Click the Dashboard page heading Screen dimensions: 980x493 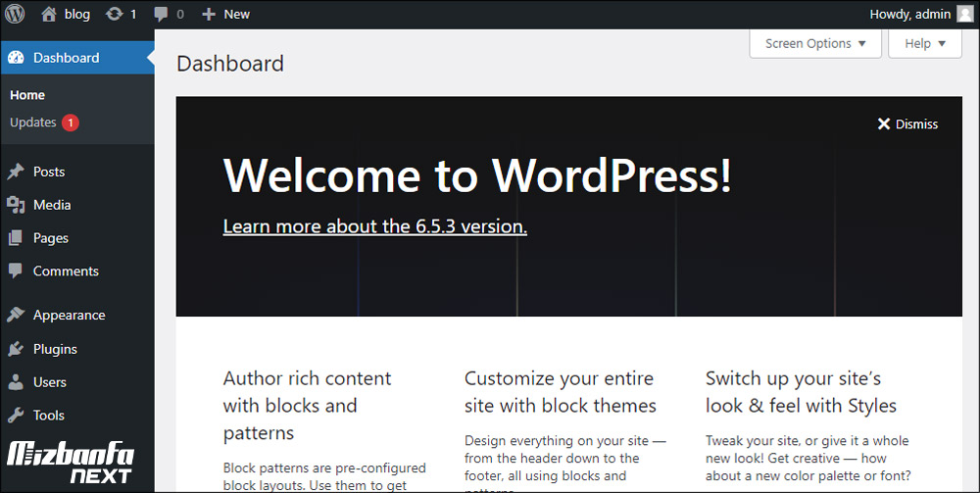(230, 64)
